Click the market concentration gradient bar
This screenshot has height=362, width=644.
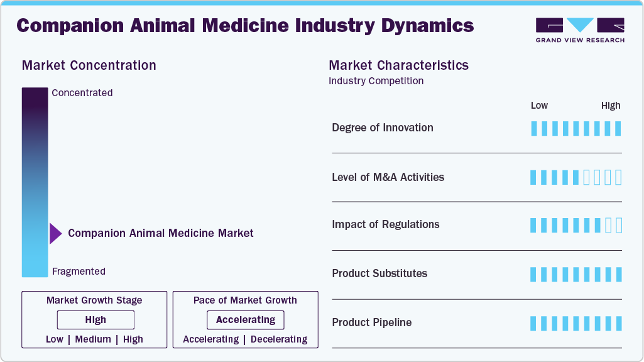tap(35, 182)
